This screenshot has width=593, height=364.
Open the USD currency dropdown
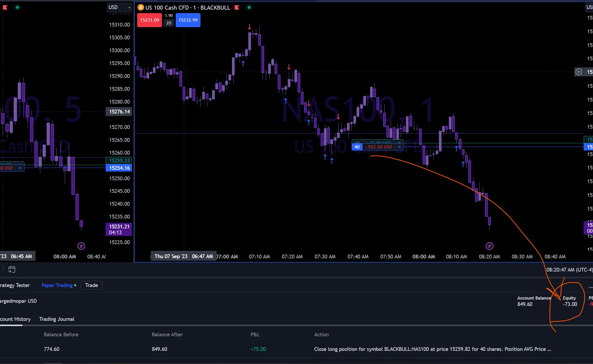(119, 8)
